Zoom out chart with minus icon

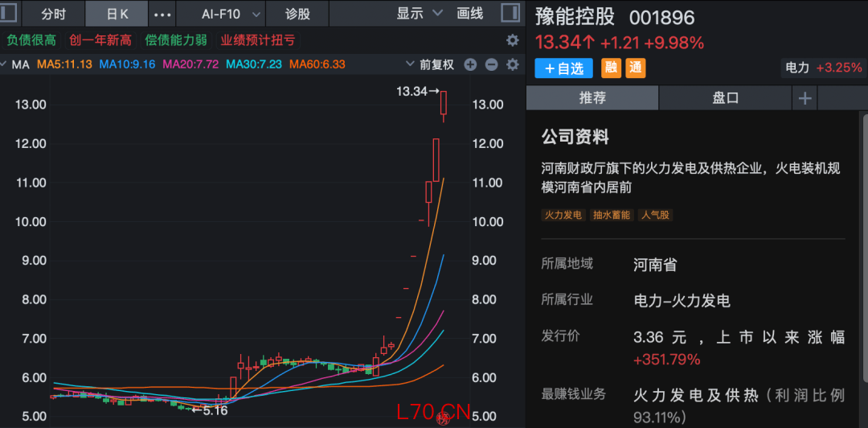tap(492, 65)
